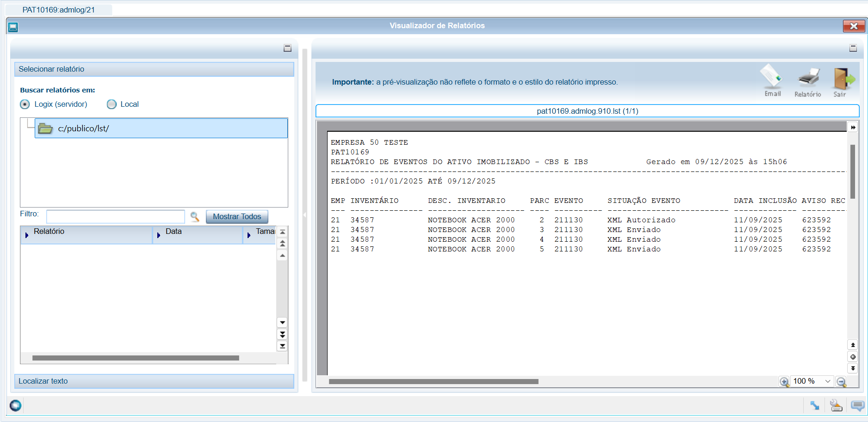Image resolution: width=868 pixels, height=422 pixels.
Task: Select the Local radio option
Action: click(x=112, y=104)
